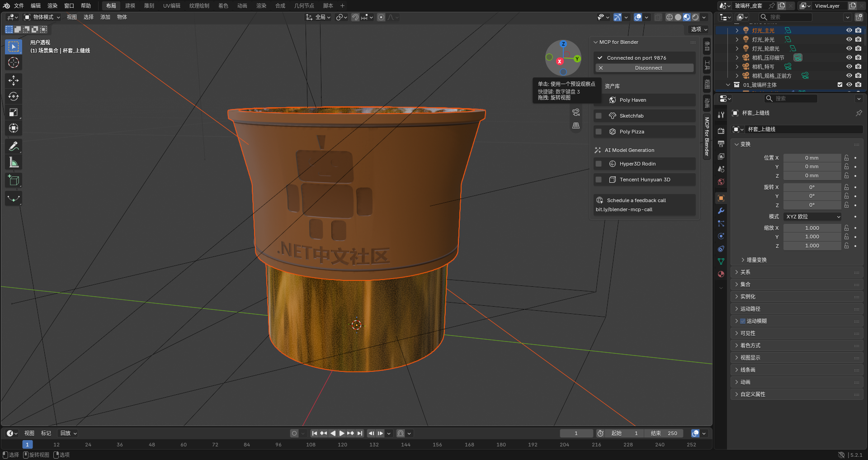Open the XYZ 欧拉 rotation mode dropdown
Screen dimensions: 868x460
point(812,217)
